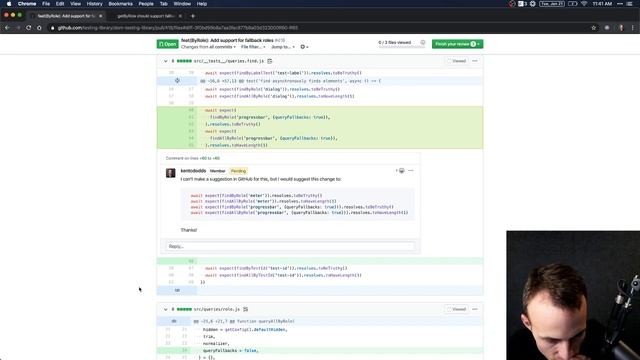Close the feat(ByRole) browser tab
This screenshot has width=640, height=360.
click(100, 16)
